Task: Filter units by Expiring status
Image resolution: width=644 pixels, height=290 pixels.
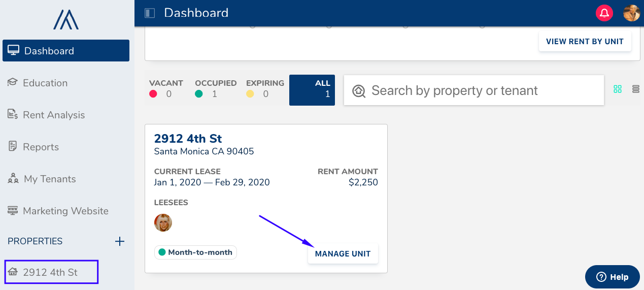Action: pos(264,89)
